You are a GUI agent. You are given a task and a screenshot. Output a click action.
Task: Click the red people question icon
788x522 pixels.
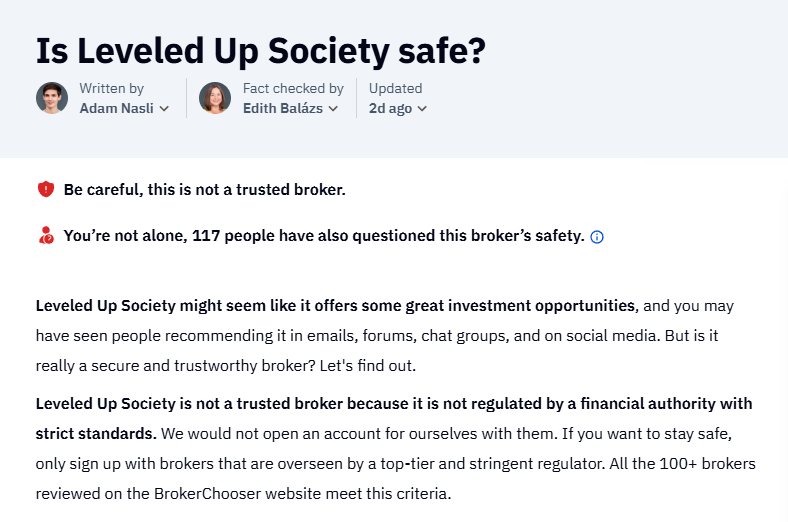click(x=46, y=235)
